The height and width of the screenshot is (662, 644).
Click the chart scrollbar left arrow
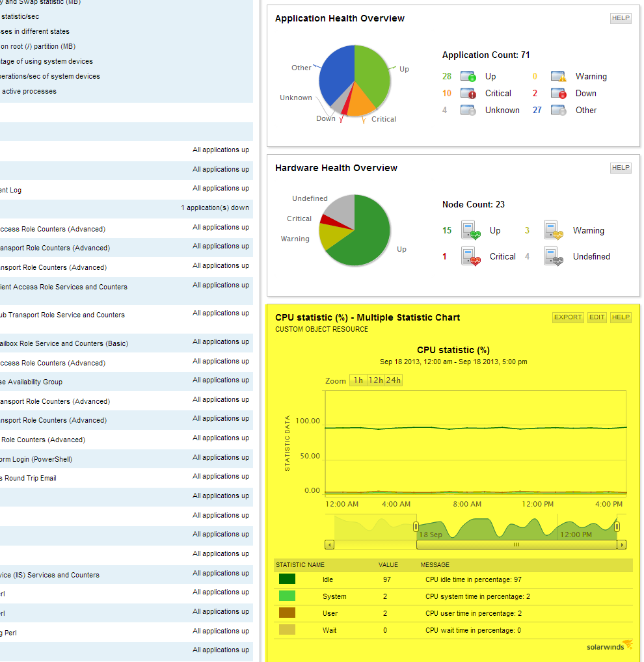coord(329,545)
